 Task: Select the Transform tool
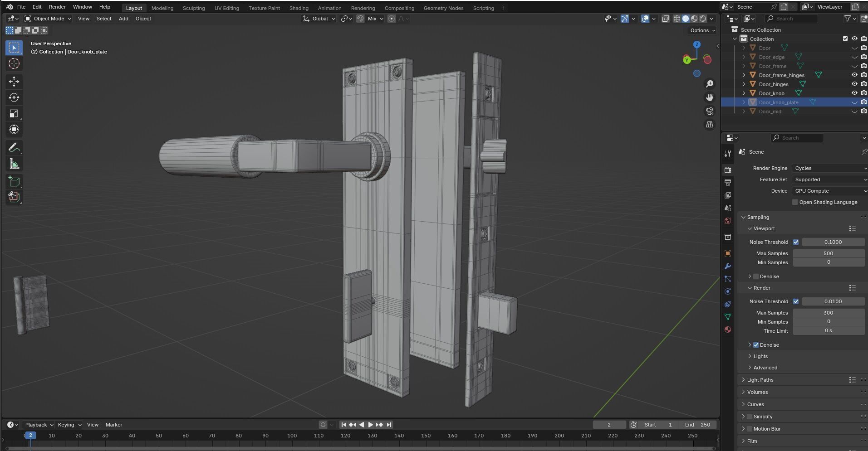(x=14, y=129)
